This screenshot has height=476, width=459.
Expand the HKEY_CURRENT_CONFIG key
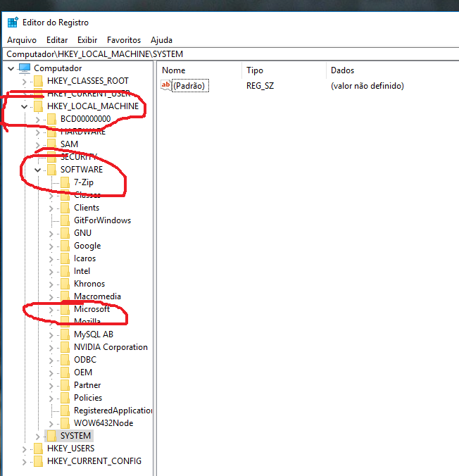(x=24, y=462)
